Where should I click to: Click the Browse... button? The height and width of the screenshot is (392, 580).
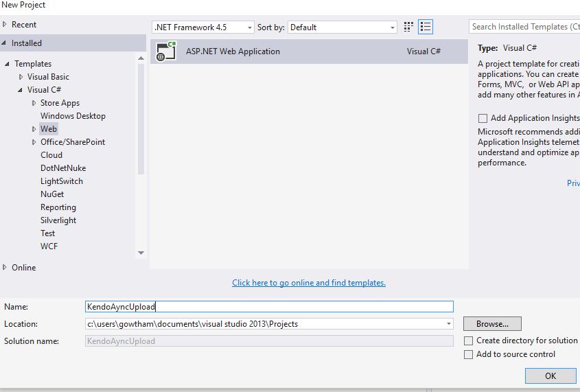[492, 324]
